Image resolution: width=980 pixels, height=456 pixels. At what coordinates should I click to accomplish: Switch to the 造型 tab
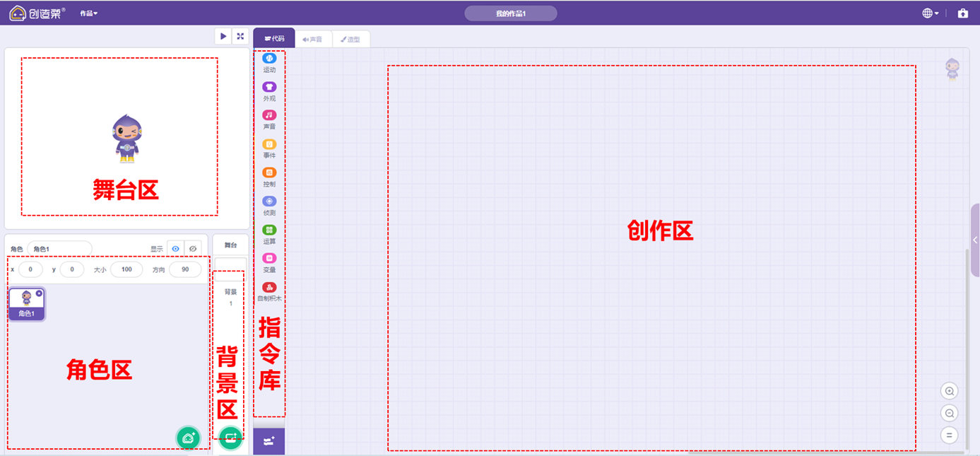click(350, 39)
